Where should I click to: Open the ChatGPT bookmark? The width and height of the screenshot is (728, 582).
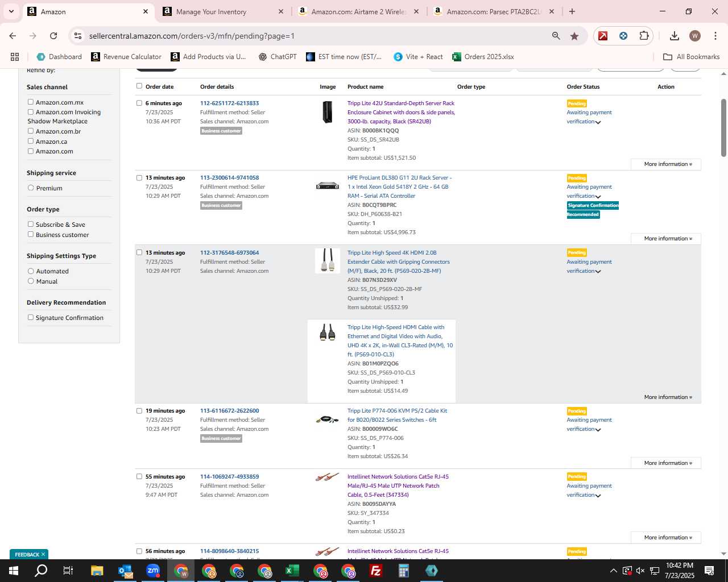click(x=278, y=57)
